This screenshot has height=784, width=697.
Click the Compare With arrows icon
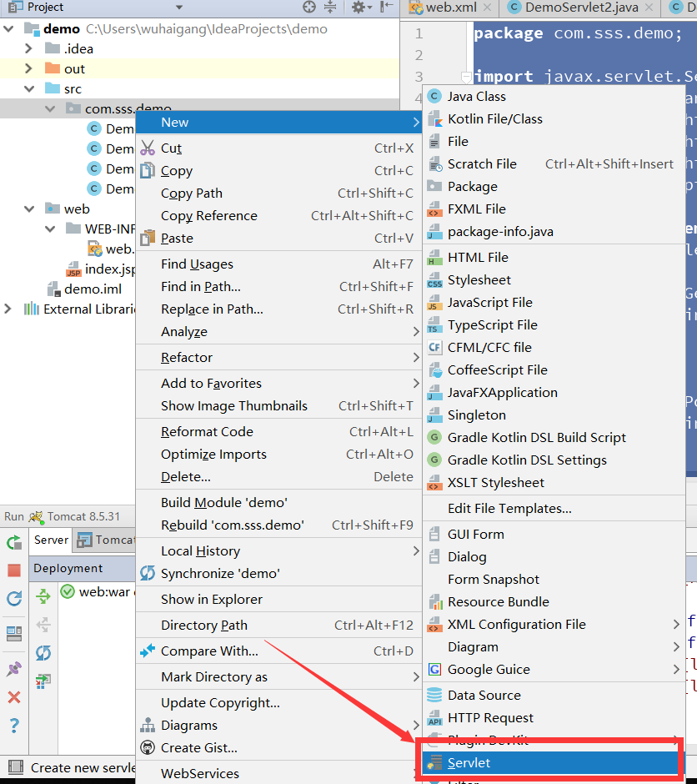point(148,651)
